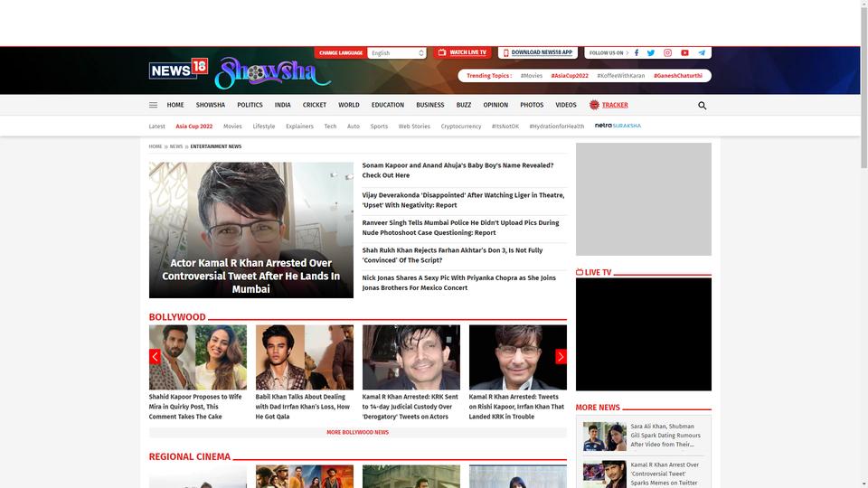Screen dimensions: 868x488
Task: Open the BUSINESS menu item
Action: coord(430,105)
